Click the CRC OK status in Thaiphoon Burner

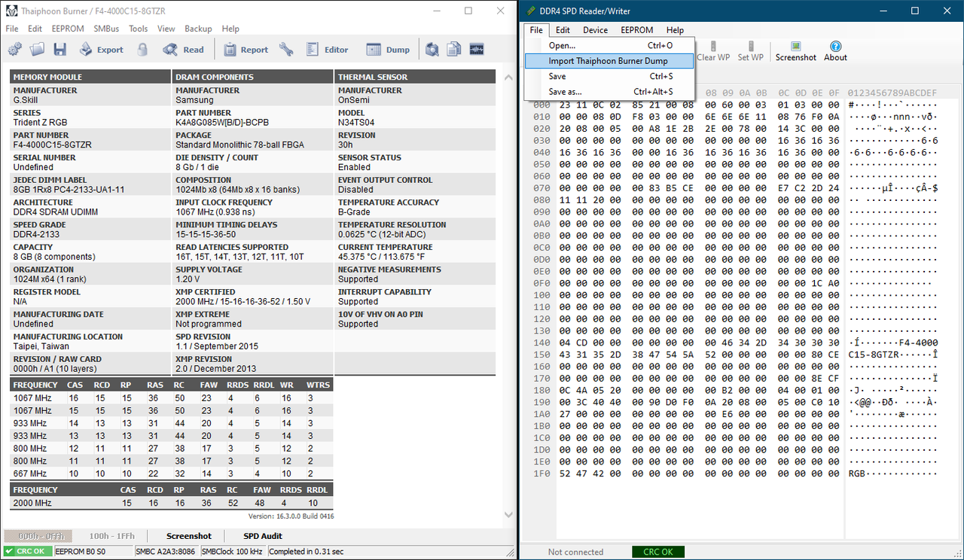27,552
